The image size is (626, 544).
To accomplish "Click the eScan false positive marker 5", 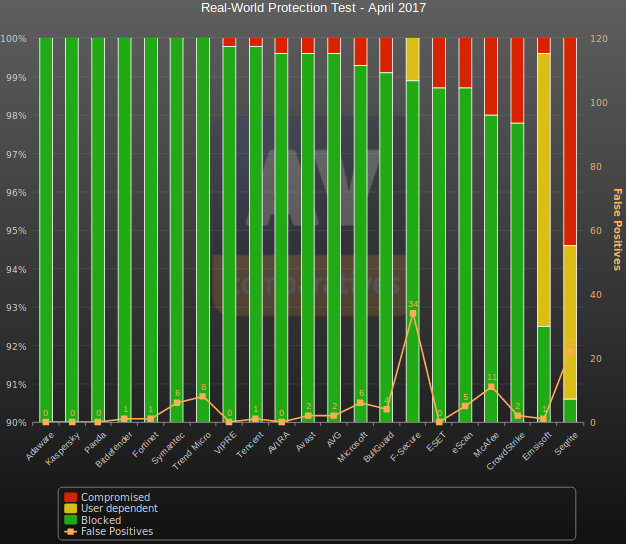I will (x=465, y=406).
